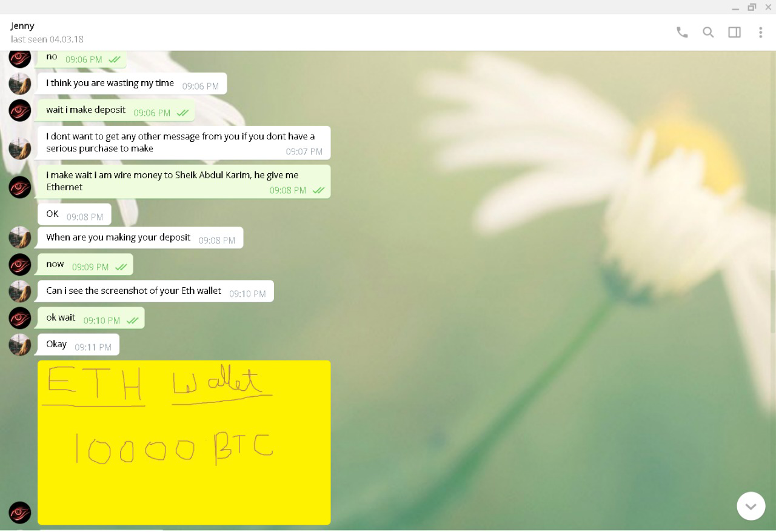Select 'When are you making your deposit' message
This screenshot has width=776, height=532.
tap(141, 238)
